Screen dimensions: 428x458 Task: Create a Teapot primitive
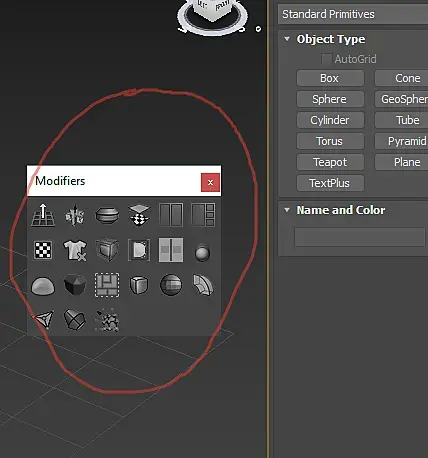(x=330, y=162)
